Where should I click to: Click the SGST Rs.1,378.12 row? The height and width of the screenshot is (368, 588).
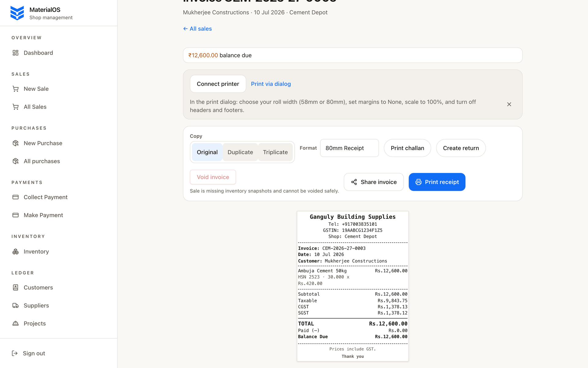[353, 313]
